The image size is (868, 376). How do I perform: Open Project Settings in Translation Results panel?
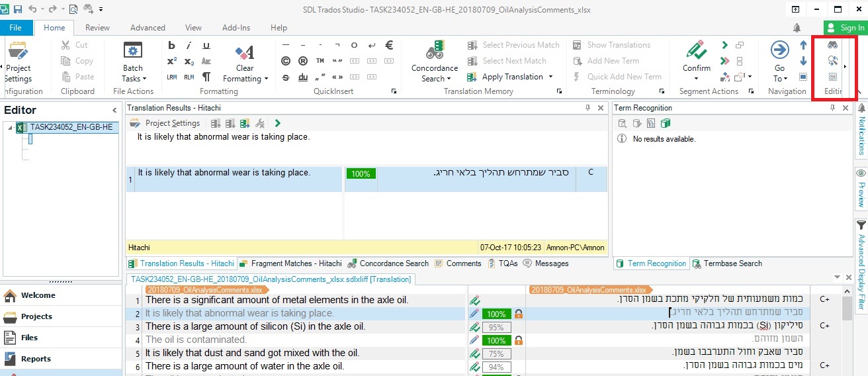click(x=165, y=123)
